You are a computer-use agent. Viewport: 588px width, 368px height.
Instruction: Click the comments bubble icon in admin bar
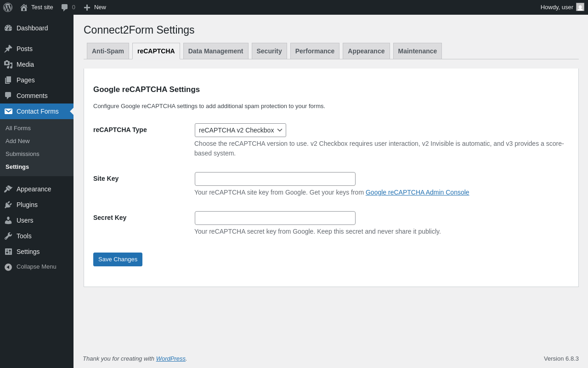tap(65, 7)
